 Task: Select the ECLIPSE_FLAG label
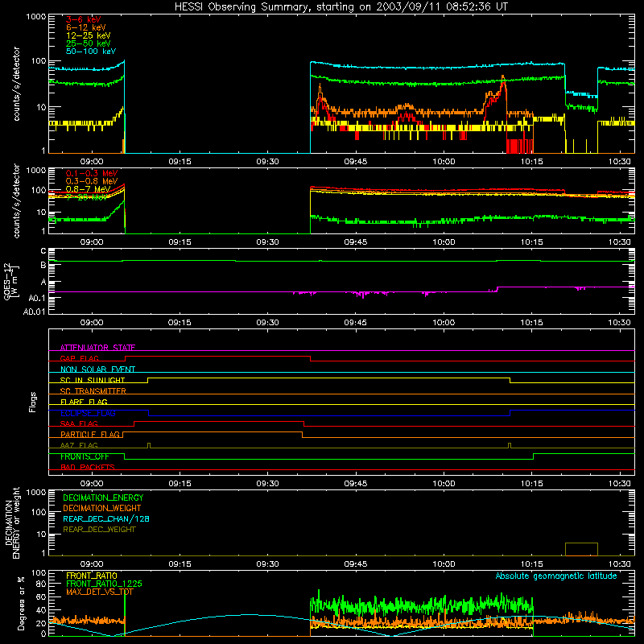[x=88, y=413]
